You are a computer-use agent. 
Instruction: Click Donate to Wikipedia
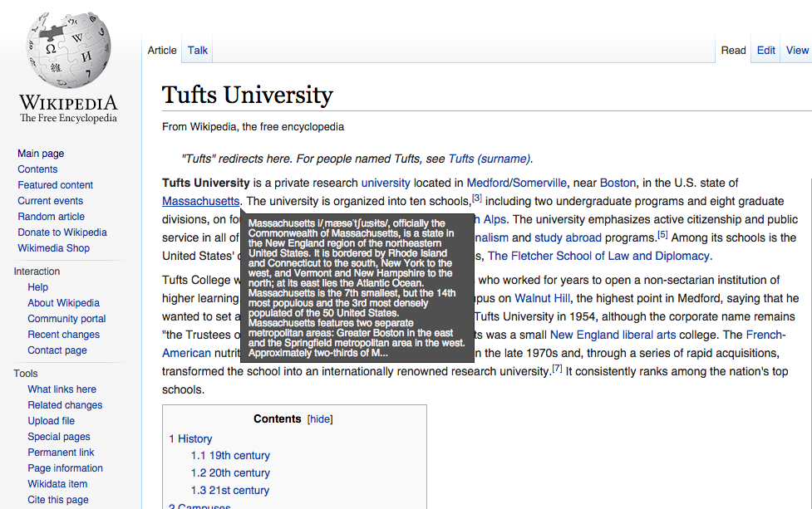tap(62, 232)
